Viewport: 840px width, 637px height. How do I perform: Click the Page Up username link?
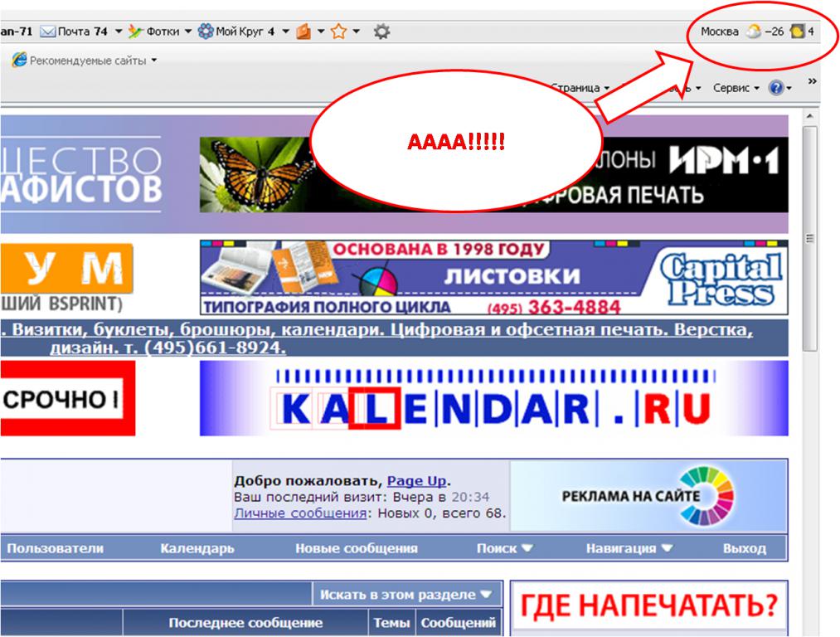(x=416, y=481)
